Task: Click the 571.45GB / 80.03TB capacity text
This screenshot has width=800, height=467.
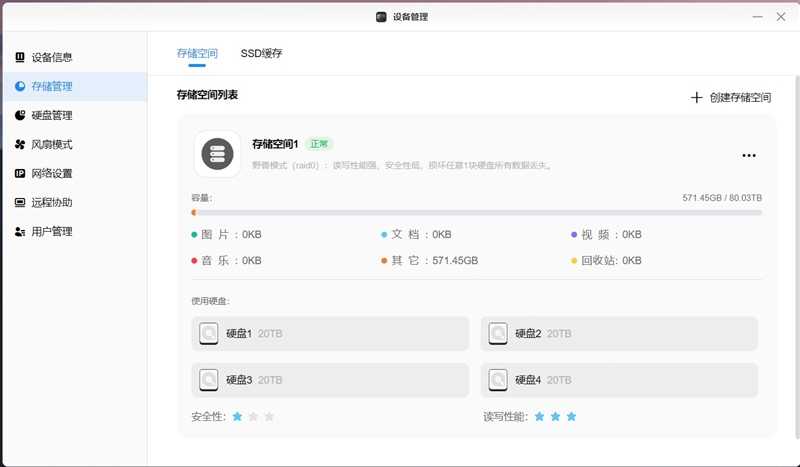Action: (x=722, y=198)
